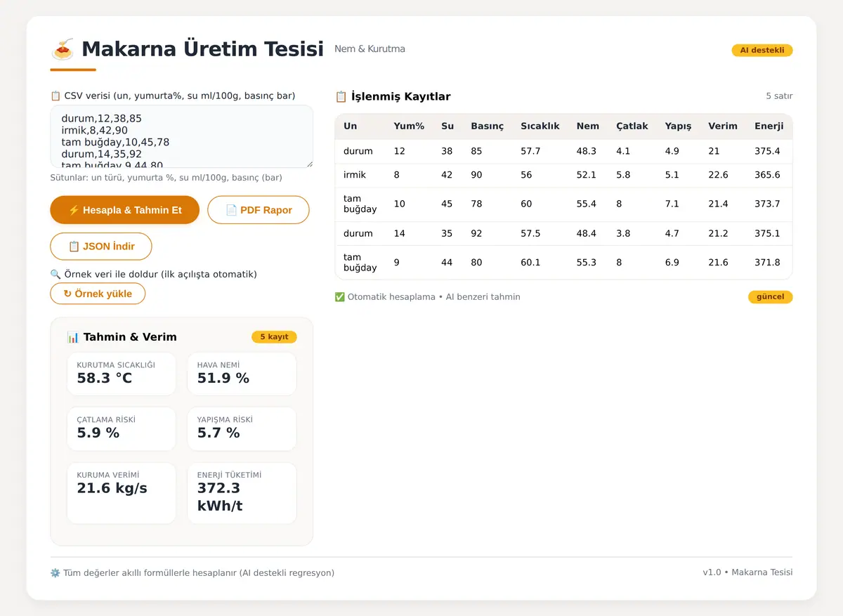The height and width of the screenshot is (616, 843).
Task: Click the Enerji column header
Action: tap(769, 126)
